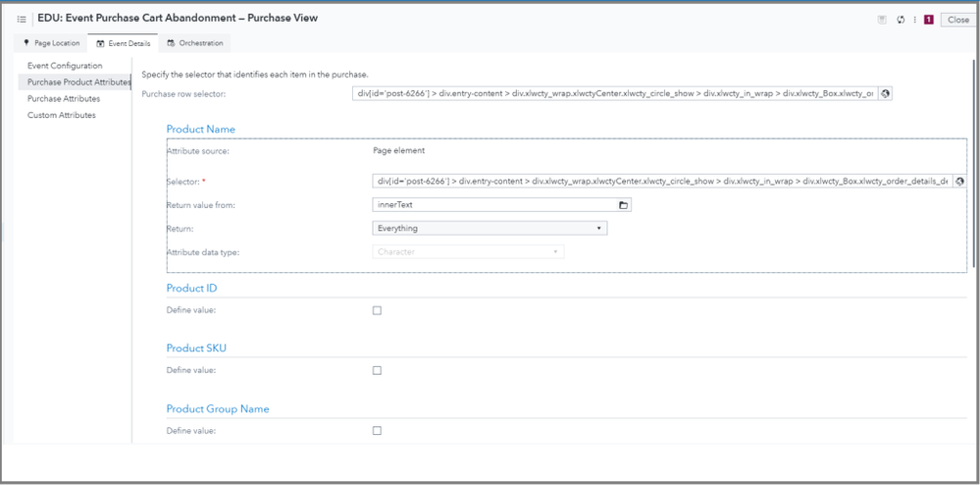Click the globe icon beside Purchase row selector
980x485 pixels.
click(x=886, y=94)
